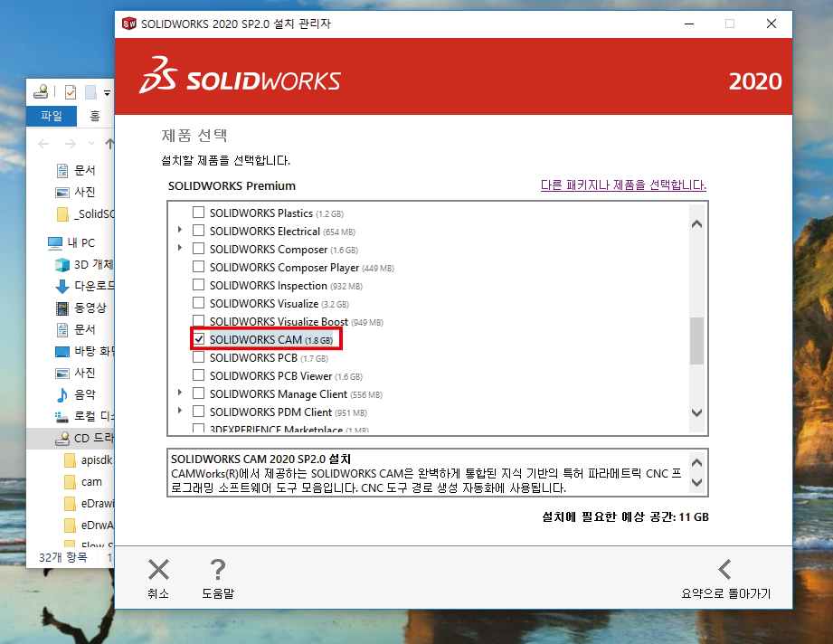Click description box scroll down arrow
The height and width of the screenshot is (644, 833).
pos(697,482)
